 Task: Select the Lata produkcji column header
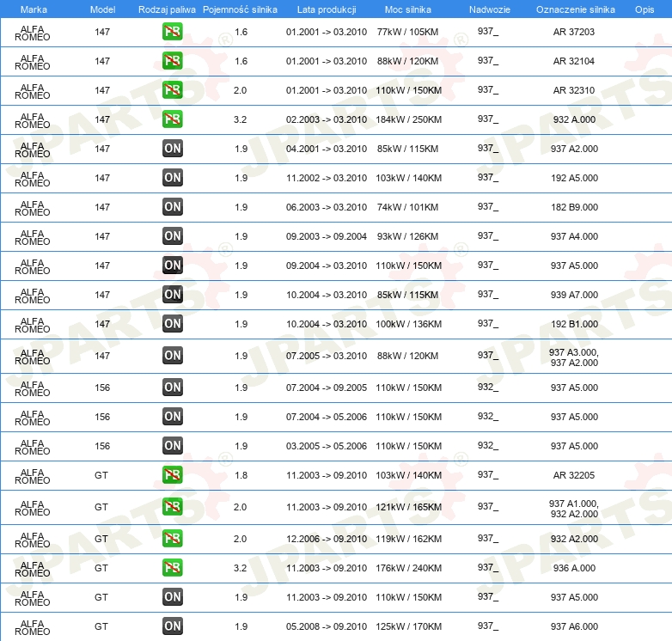pos(326,9)
